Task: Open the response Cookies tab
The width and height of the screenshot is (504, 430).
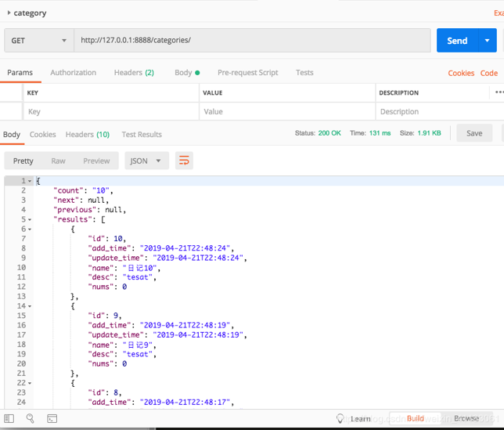Action: (x=43, y=135)
